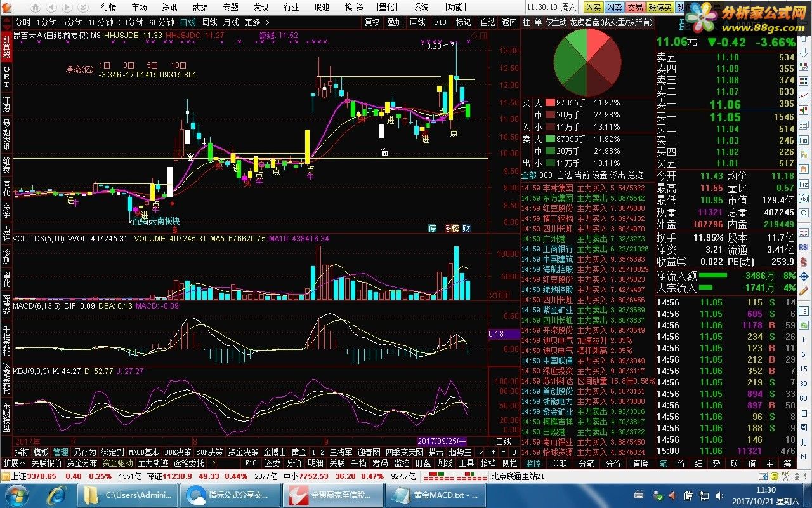812x508 pixels.
Task: Open the 数据 menu
Action: [x=200, y=7]
